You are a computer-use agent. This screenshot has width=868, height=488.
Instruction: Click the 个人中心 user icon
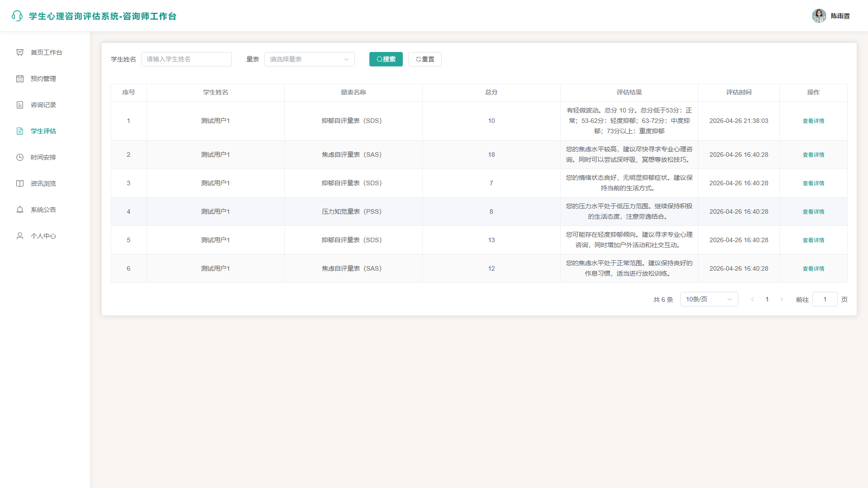[20, 236]
